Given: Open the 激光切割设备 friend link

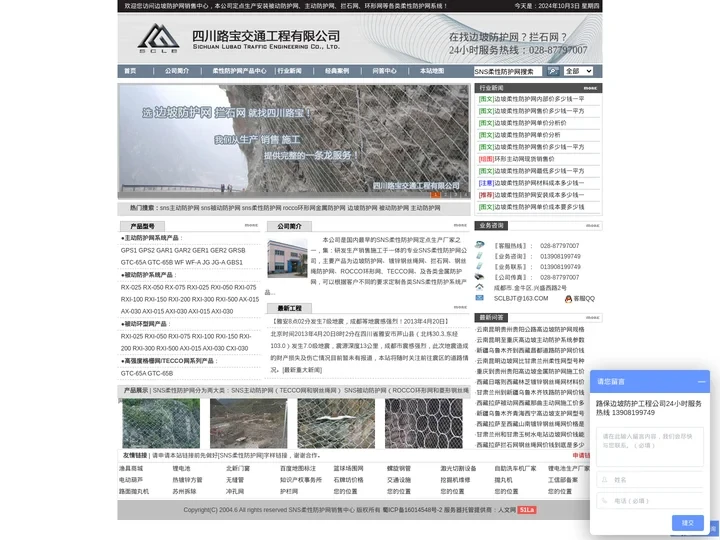Looking at the screenshot, I should (458, 468).
